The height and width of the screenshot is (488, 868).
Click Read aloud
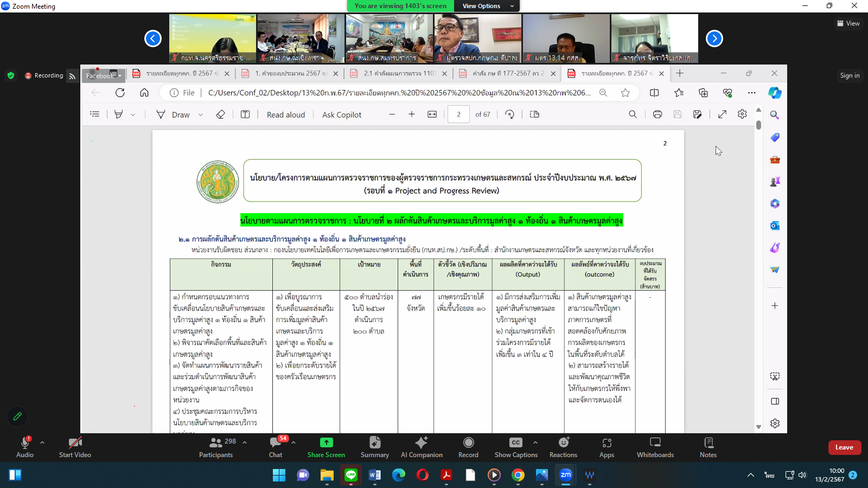[286, 114]
